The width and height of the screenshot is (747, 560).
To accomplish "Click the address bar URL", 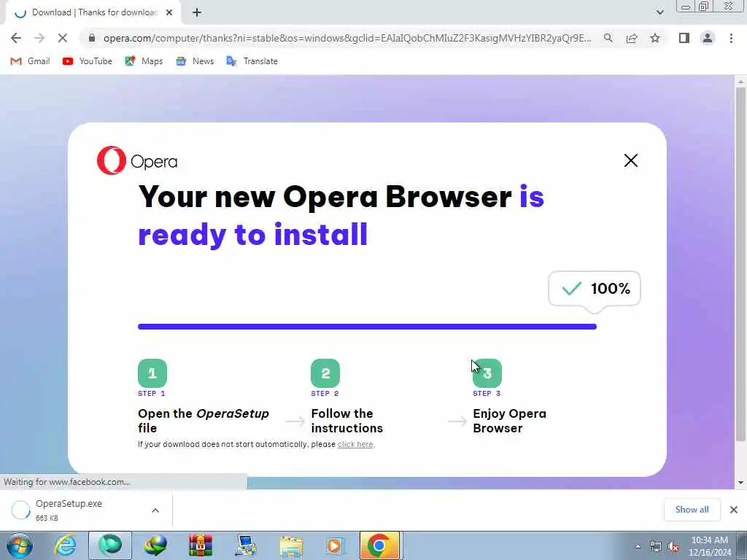I will (347, 38).
